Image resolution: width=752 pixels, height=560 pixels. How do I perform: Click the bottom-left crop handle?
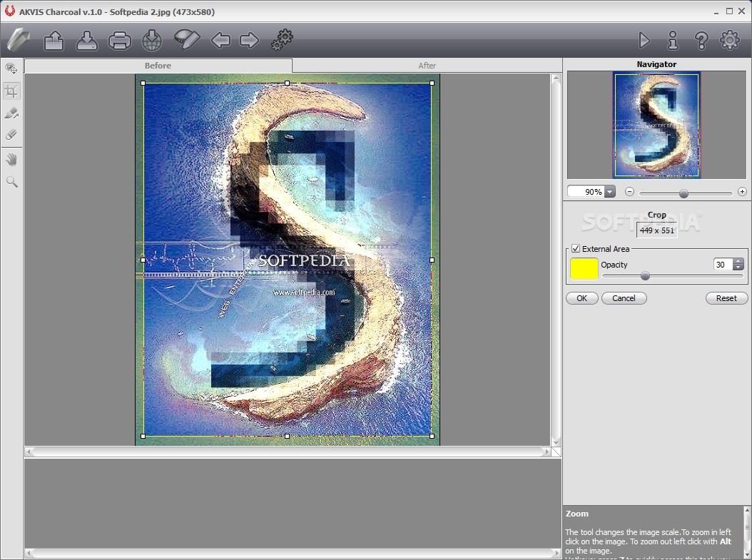(x=143, y=437)
